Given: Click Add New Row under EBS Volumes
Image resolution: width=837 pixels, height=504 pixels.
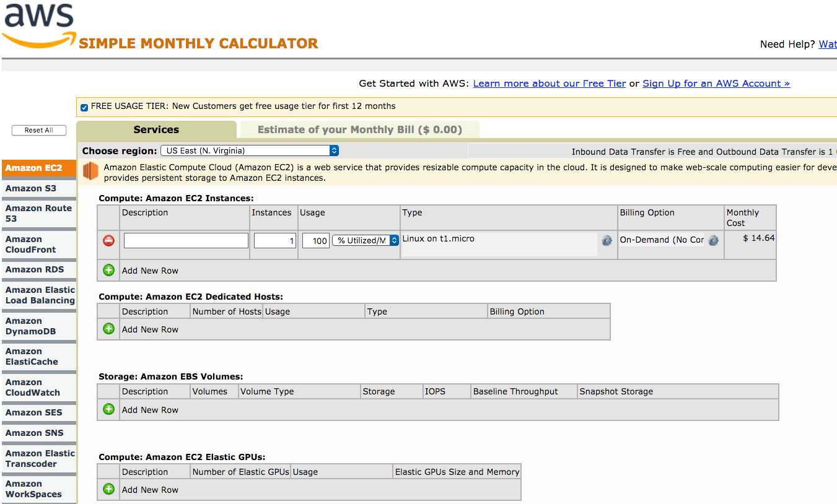Looking at the screenshot, I should (x=150, y=410).
